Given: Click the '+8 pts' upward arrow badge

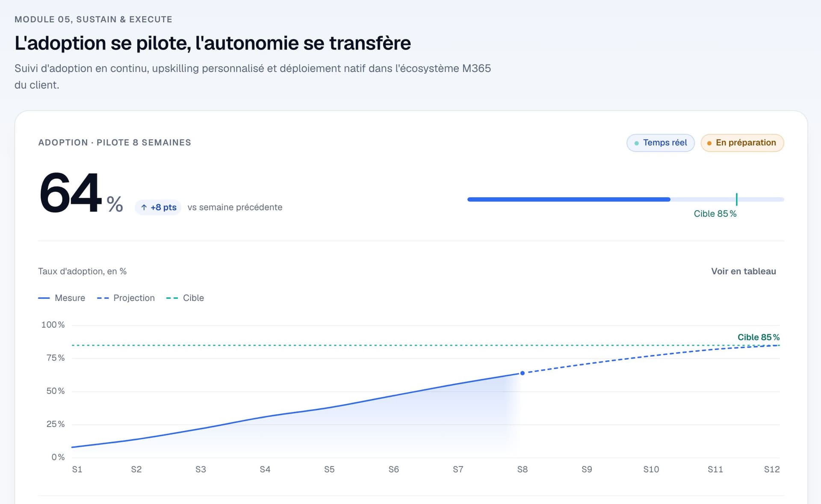Looking at the screenshot, I should tap(158, 207).
